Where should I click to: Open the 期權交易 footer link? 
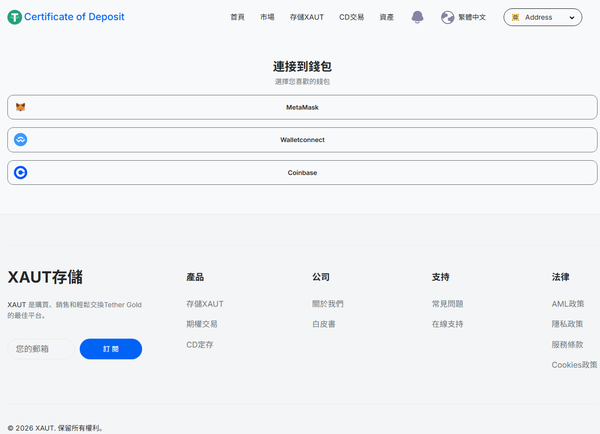[x=202, y=324]
